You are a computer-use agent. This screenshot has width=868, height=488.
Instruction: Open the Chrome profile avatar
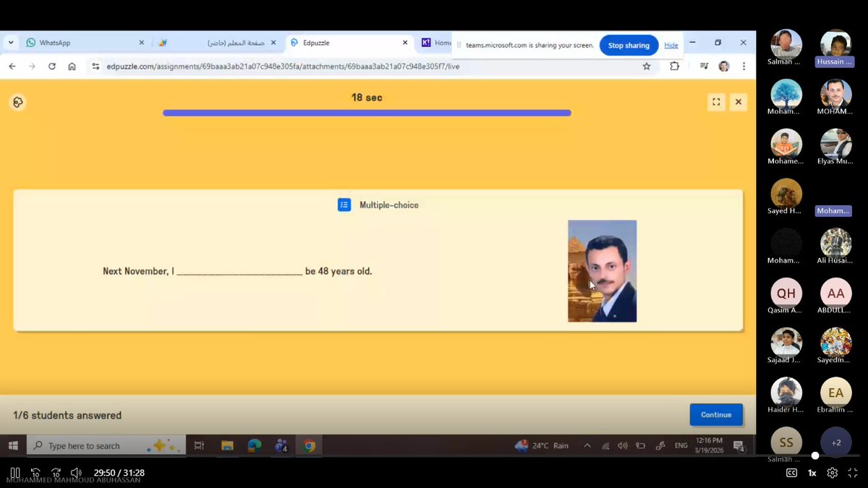[724, 66]
